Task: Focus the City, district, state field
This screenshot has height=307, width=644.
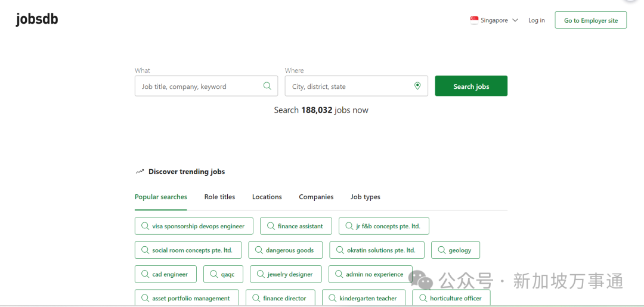Action: [357, 86]
